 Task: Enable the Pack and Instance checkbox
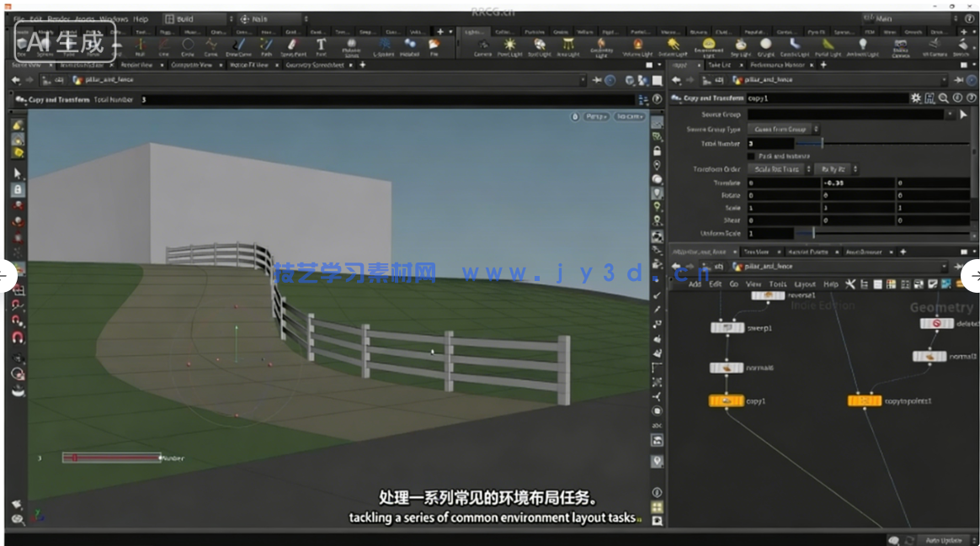[751, 156]
